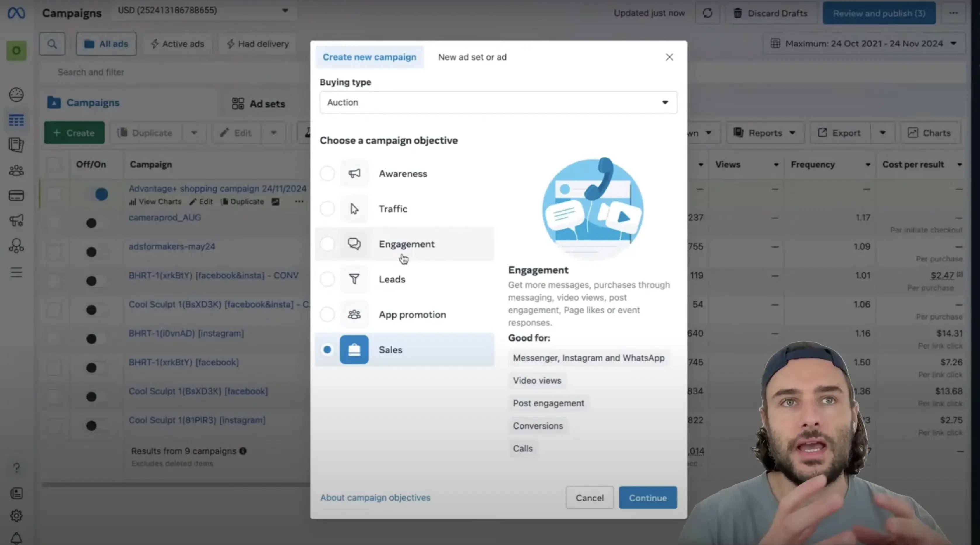Open the date range Maximum dropdown
The height and width of the screenshot is (545, 980).
tap(864, 44)
